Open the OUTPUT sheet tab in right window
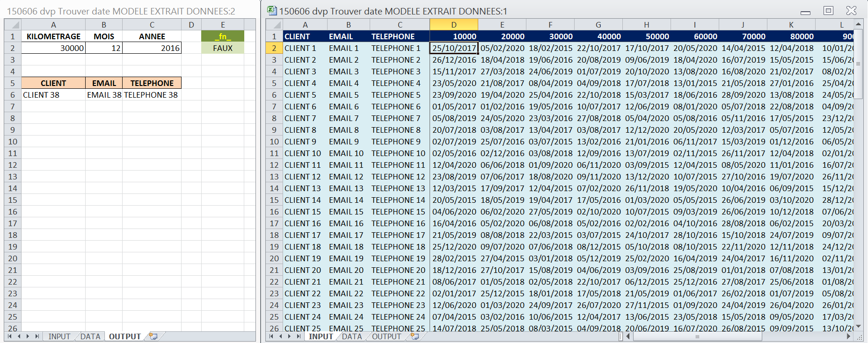This screenshot has height=343, width=868. point(387,336)
